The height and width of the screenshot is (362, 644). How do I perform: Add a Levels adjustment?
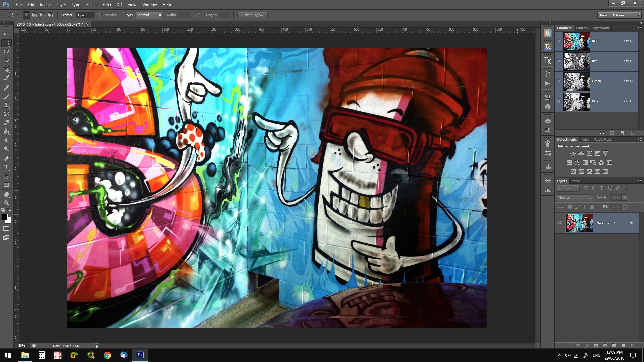581,153
